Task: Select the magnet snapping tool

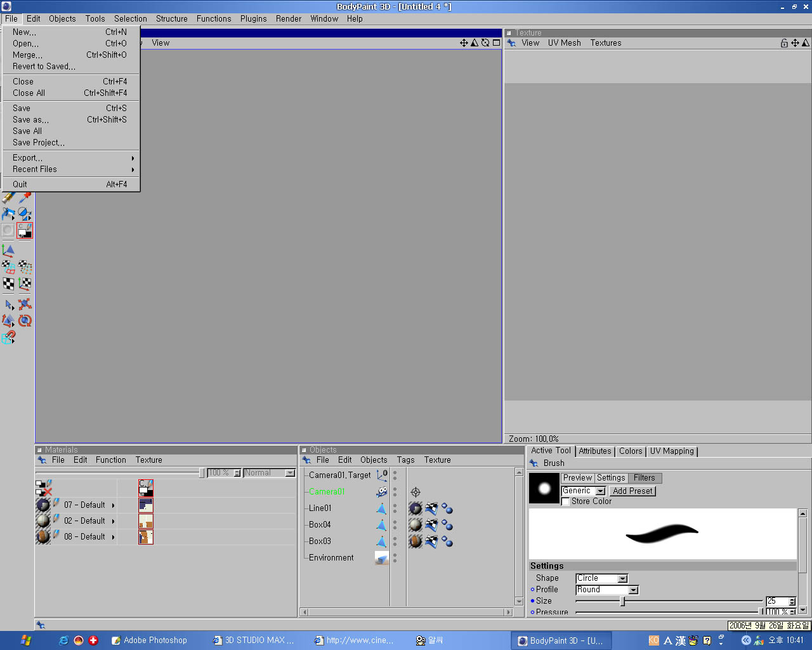Action: coord(8,338)
